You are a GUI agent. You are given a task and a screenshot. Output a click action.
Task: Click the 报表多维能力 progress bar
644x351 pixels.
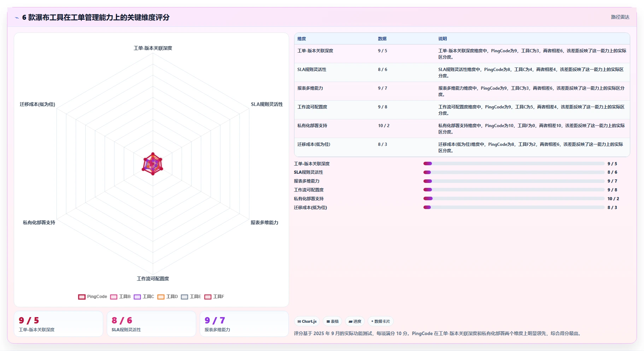[x=514, y=181]
